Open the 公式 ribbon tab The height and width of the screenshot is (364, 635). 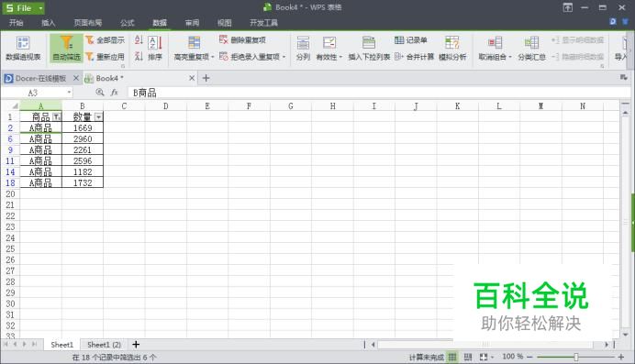tap(128, 23)
